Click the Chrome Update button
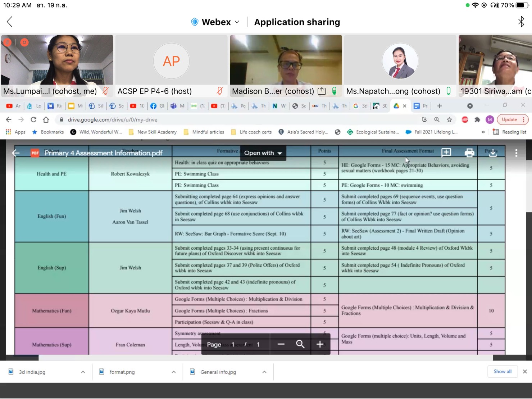Screen dimensions: 532x399 512,119
